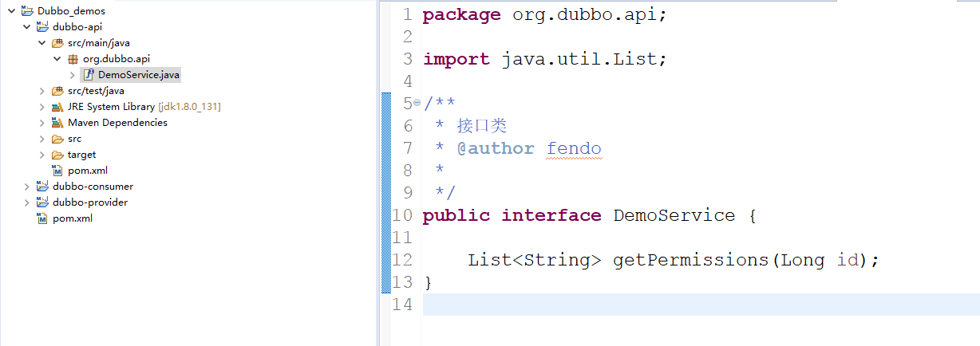Viewport: 980px width, 346px height.
Task: Click the Long id parameter
Action: [819, 260]
